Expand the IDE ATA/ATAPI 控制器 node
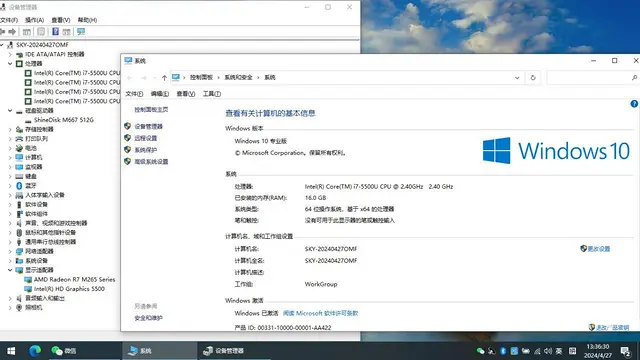The height and width of the screenshot is (360, 640). (10, 54)
